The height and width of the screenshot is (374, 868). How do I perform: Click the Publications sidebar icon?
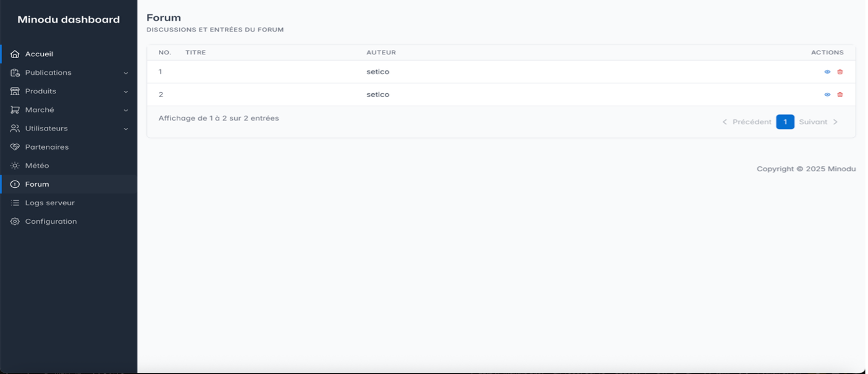tap(15, 73)
